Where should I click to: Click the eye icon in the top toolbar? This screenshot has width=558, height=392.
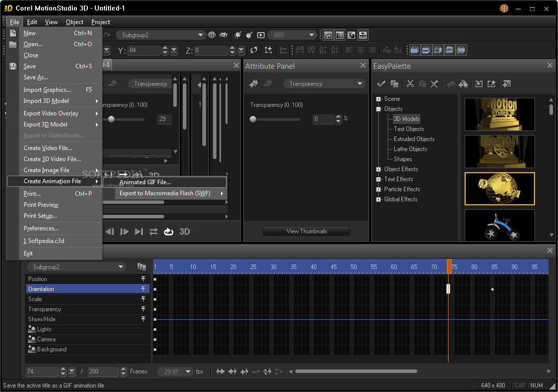tap(224, 35)
